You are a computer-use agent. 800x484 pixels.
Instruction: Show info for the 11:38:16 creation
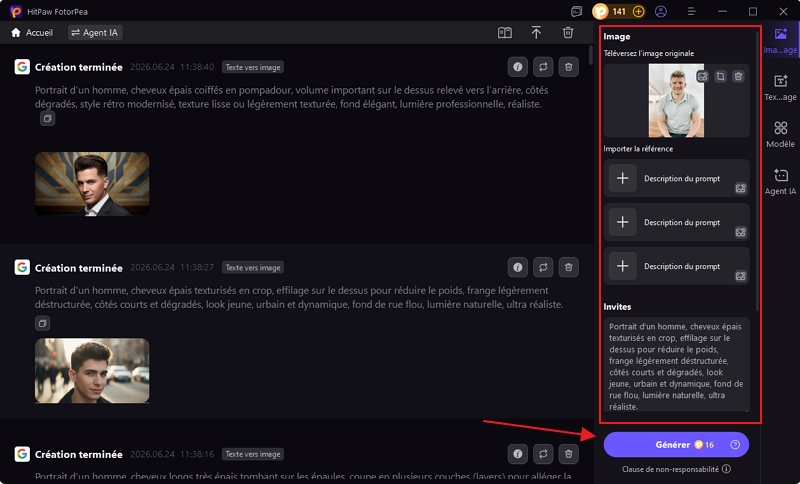[517, 454]
